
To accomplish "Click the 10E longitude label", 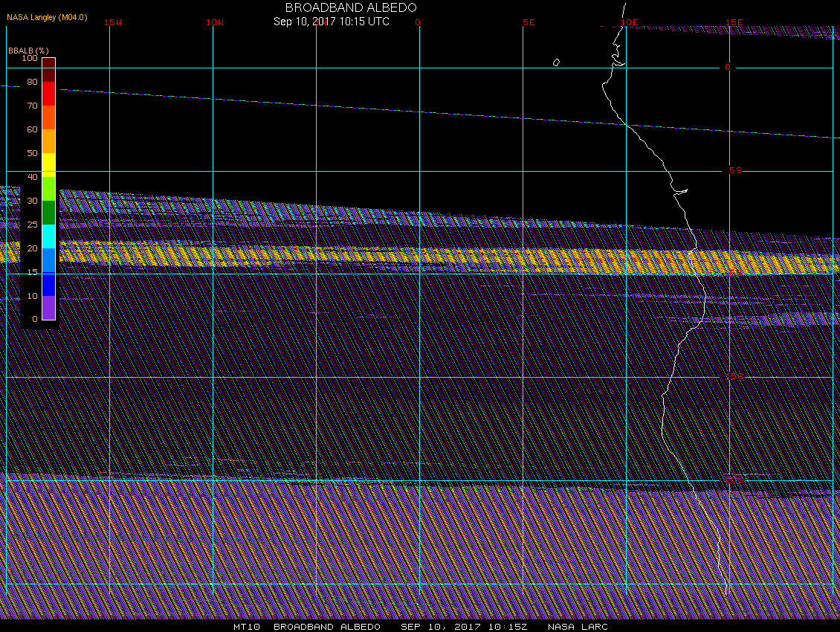I will [629, 22].
